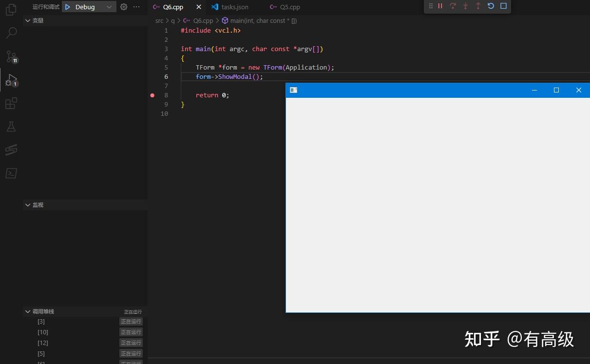Pause the running debug session
Viewport: 590px width, 364px height.
pyautogui.click(x=440, y=6)
